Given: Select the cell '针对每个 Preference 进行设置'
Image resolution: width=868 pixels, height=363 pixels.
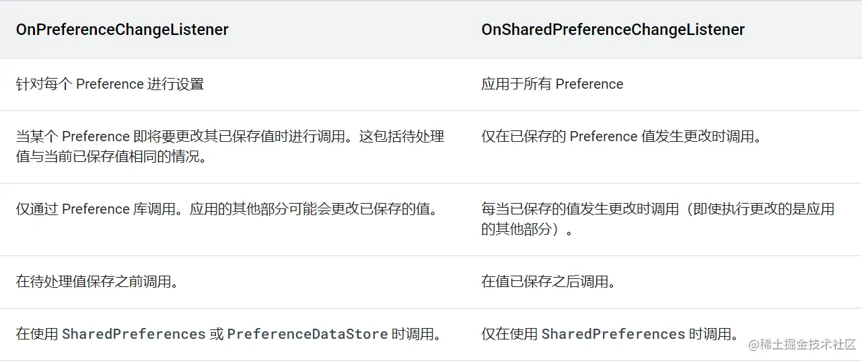Looking at the screenshot, I should coord(110,84).
